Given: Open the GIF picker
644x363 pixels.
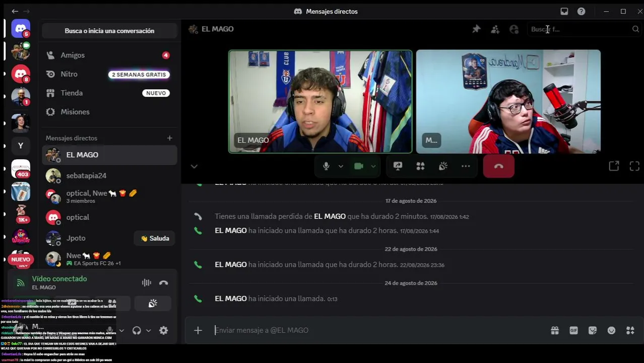Looking at the screenshot, I should point(573,330).
